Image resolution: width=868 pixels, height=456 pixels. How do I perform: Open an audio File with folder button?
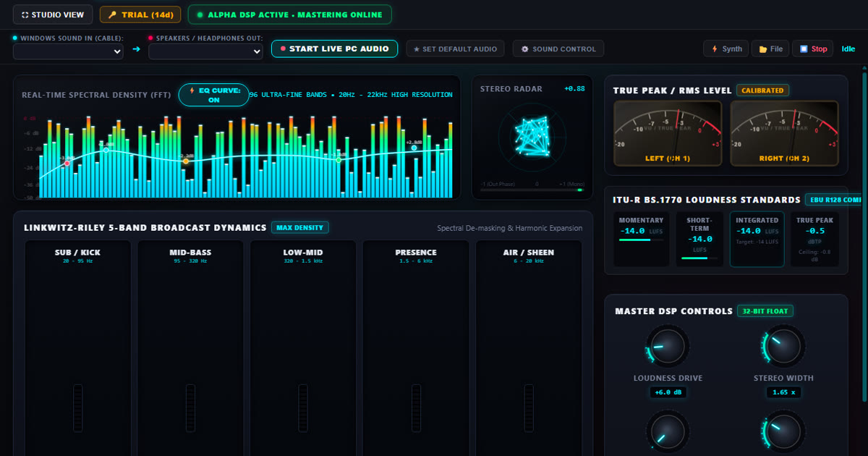tap(770, 48)
